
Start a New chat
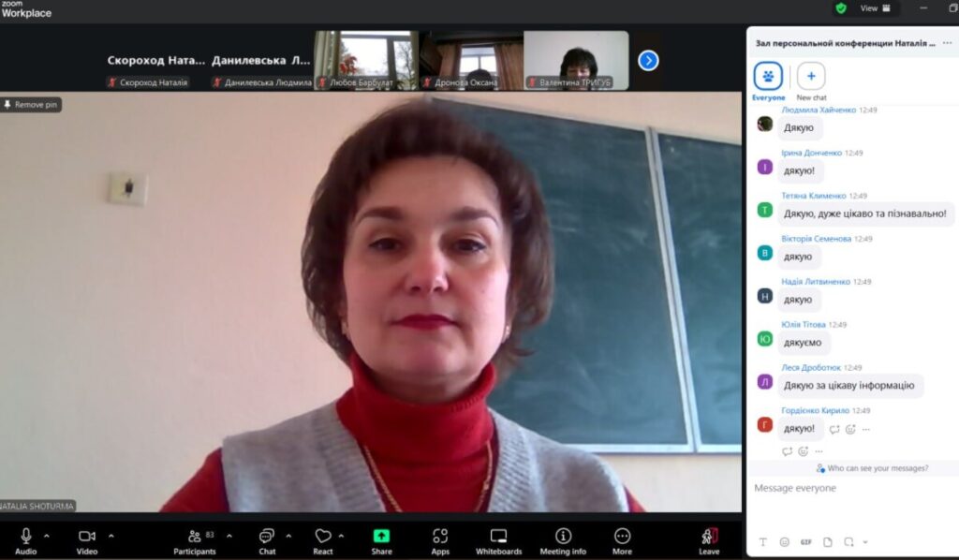(811, 77)
